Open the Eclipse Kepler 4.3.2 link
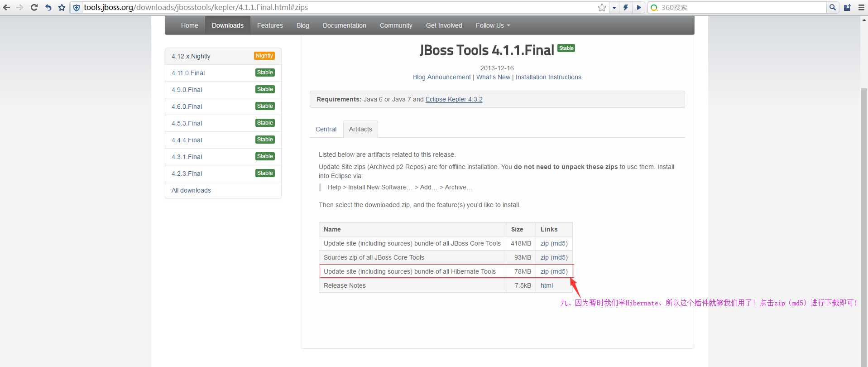Image resolution: width=868 pixels, height=367 pixels. coord(454,99)
